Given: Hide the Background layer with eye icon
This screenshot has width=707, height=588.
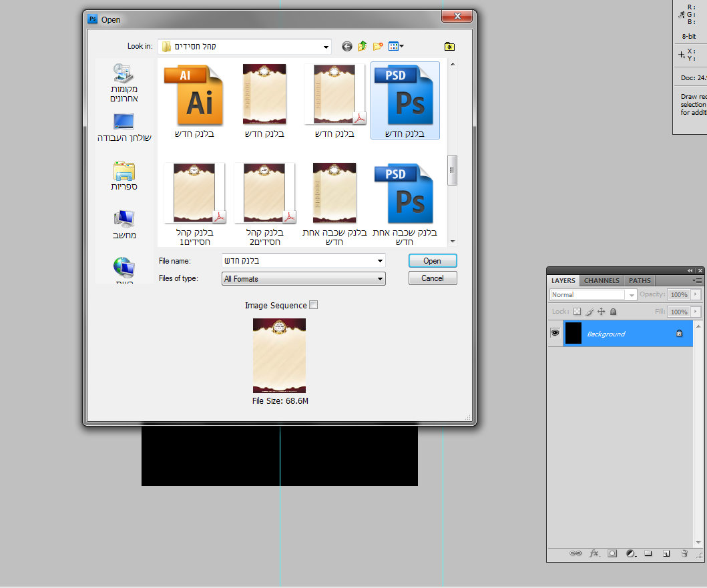Looking at the screenshot, I should [x=555, y=333].
